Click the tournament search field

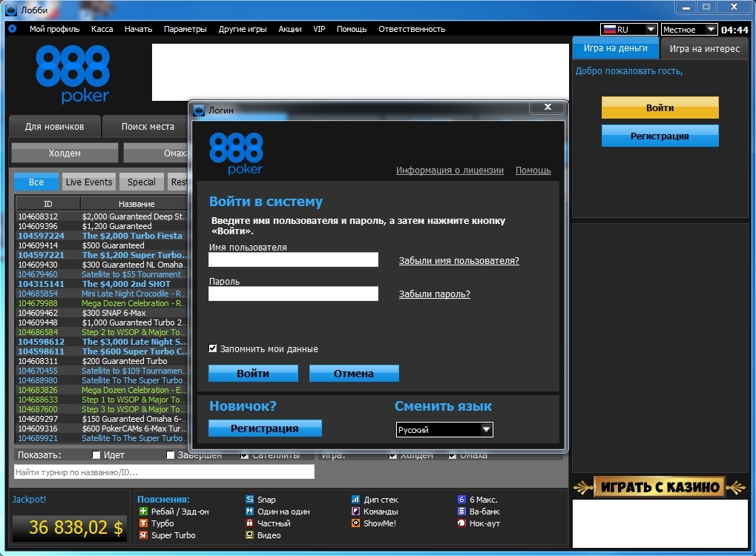tap(164, 472)
